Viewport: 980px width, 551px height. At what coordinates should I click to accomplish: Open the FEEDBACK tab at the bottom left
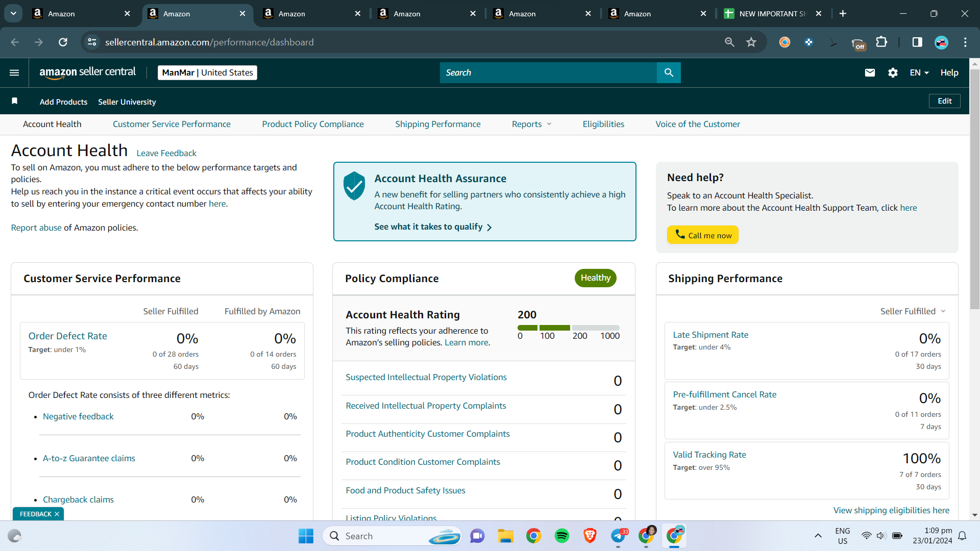pos(35,514)
